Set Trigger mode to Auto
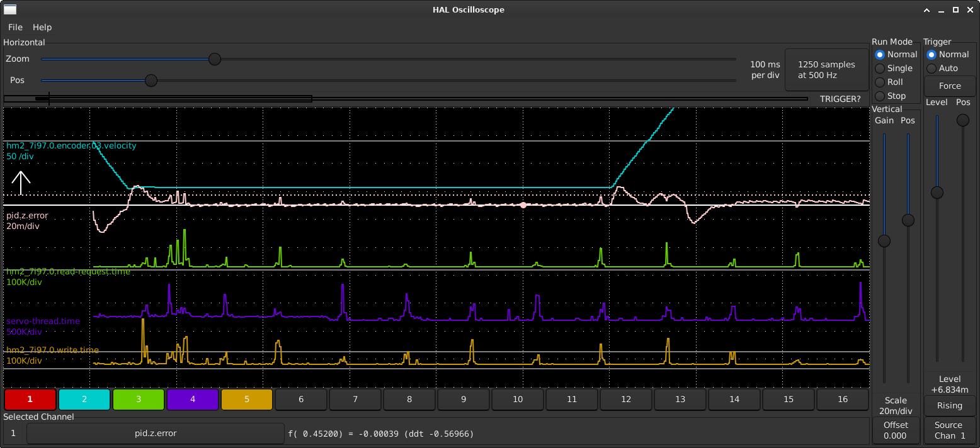980x448 pixels. 932,69
